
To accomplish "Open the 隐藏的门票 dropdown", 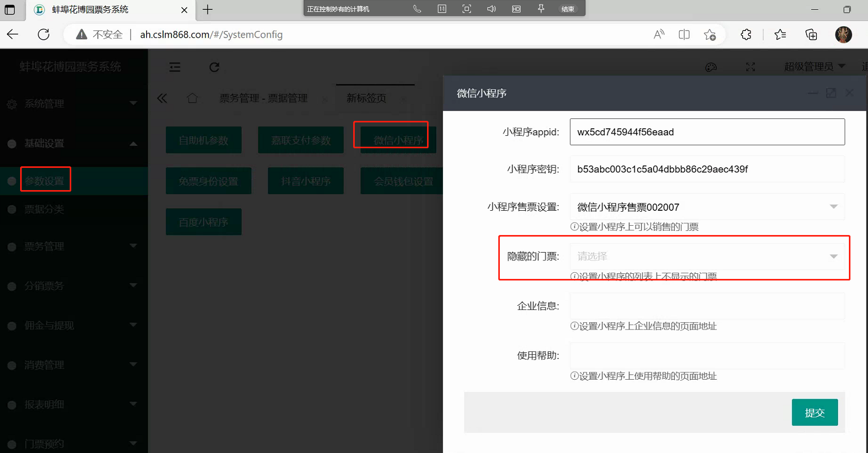I will click(706, 257).
